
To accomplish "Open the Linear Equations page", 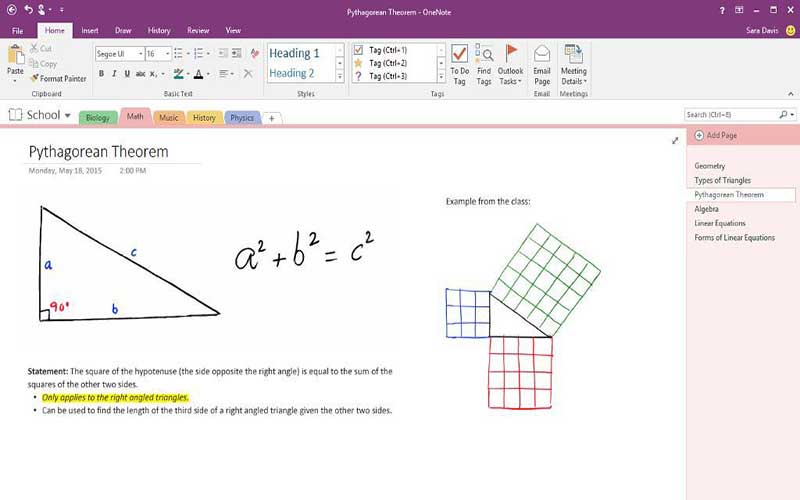I will [x=720, y=223].
